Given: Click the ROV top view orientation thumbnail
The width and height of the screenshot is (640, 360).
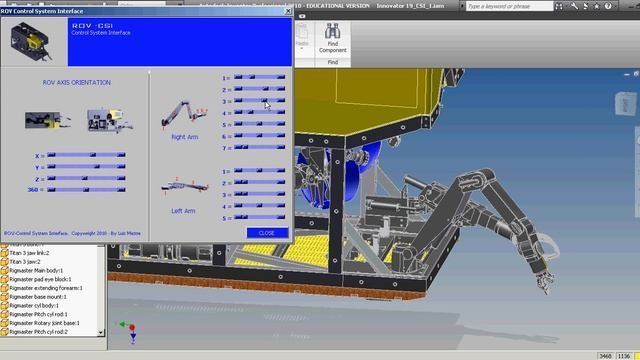Looking at the screenshot, I should coord(47,120).
